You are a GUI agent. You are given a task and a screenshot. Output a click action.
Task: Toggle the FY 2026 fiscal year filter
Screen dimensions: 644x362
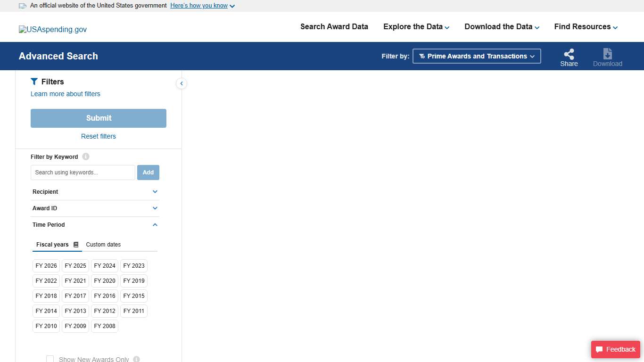pyautogui.click(x=46, y=265)
